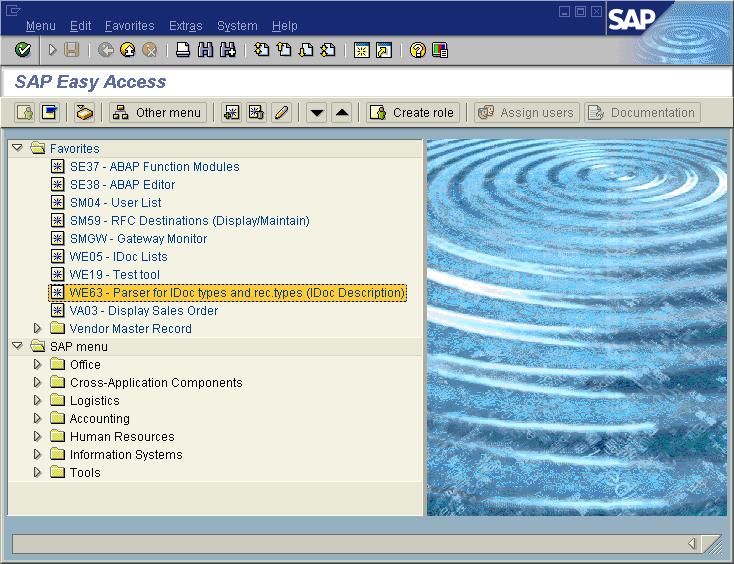This screenshot has width=734, height=564.
Task: Select SM04 - User List favorite
Action: coord(116,202)
